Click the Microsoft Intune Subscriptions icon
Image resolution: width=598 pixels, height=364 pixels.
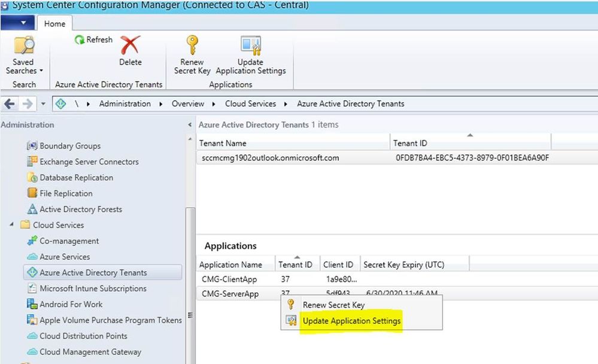[x=32, y=288]
